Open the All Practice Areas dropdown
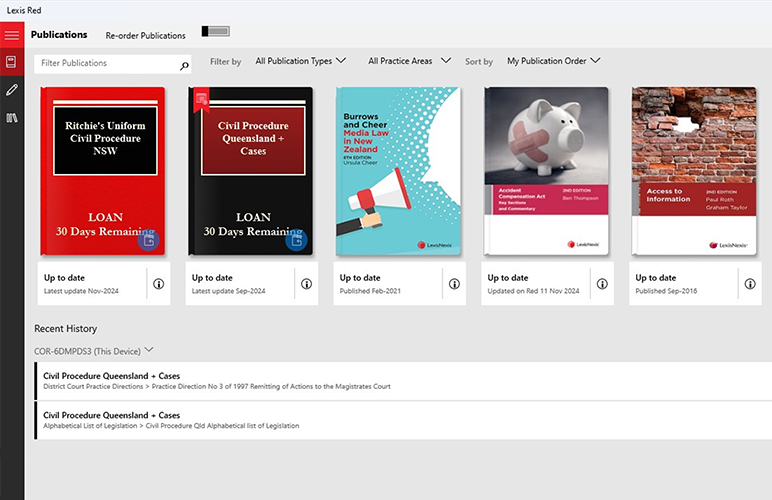Image resolution: width=772 pixels, height=500 pixels. pyautogui.click(x=406, y=61)
